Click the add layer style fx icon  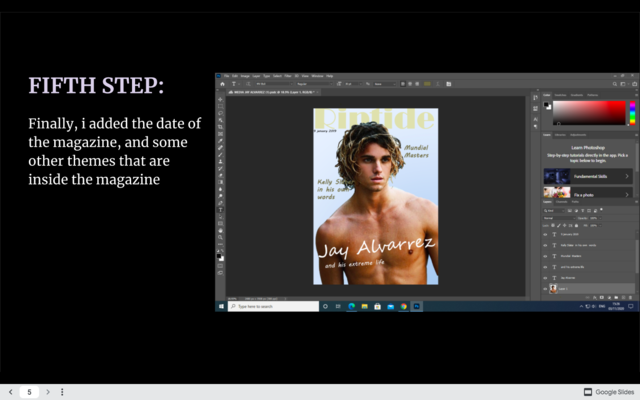point(594,298)
